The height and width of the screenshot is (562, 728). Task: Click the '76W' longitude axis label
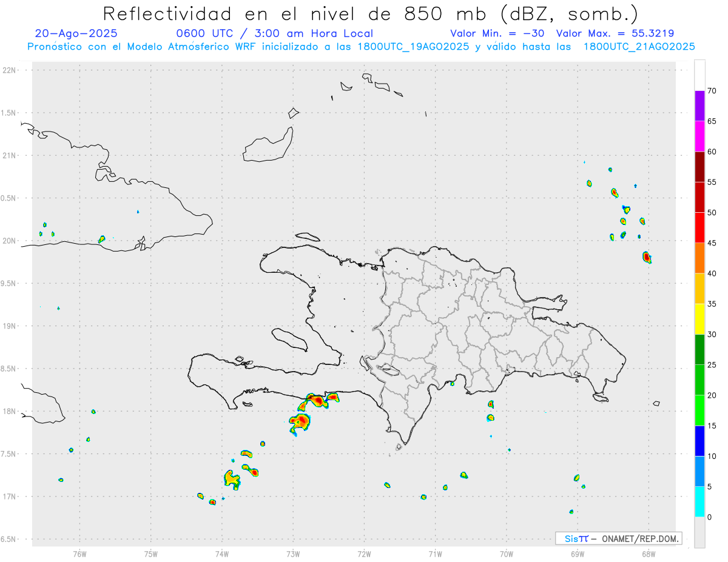point(79,554)
